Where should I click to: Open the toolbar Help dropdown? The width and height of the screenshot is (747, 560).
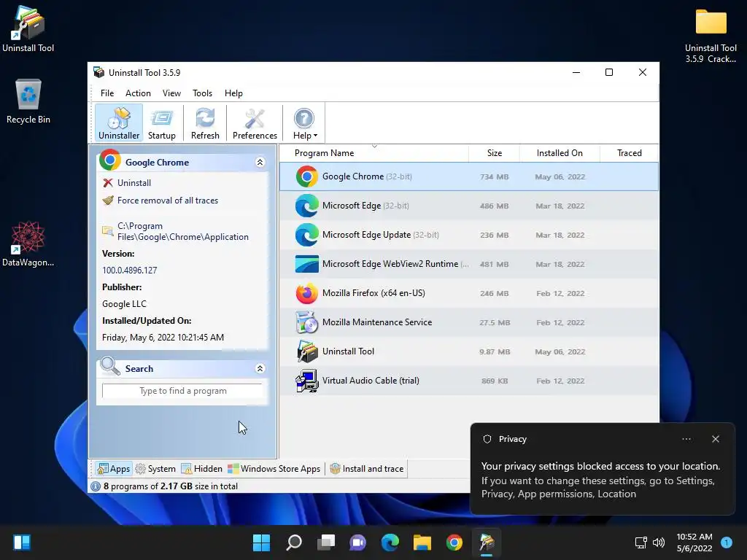click(304, 123)
